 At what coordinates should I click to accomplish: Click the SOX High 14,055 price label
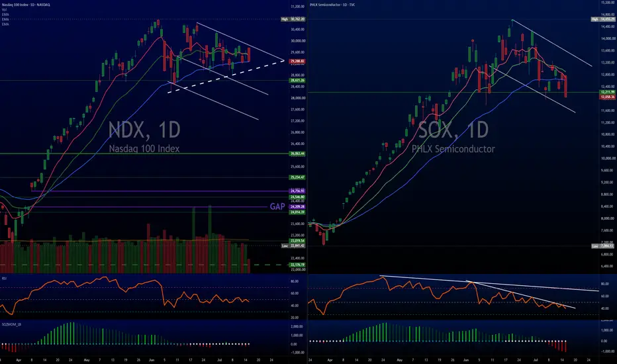tap(603, 19)
